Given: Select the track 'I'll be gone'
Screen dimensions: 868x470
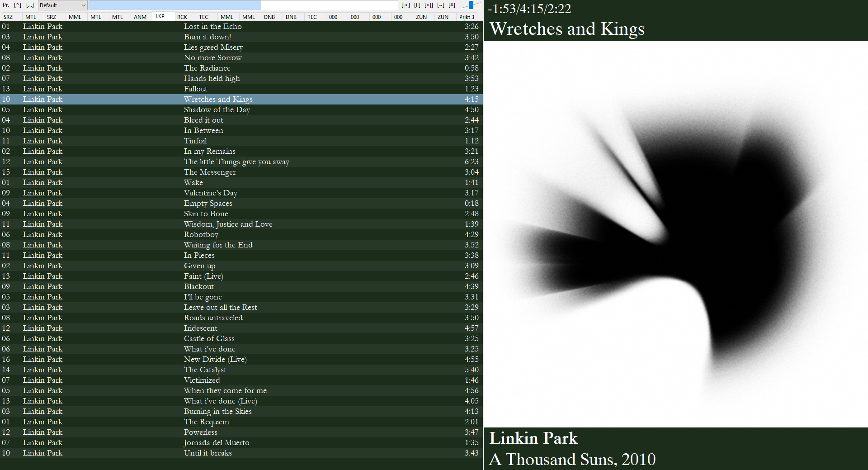Looking at the screenshot, I should [x=241, y=297].
